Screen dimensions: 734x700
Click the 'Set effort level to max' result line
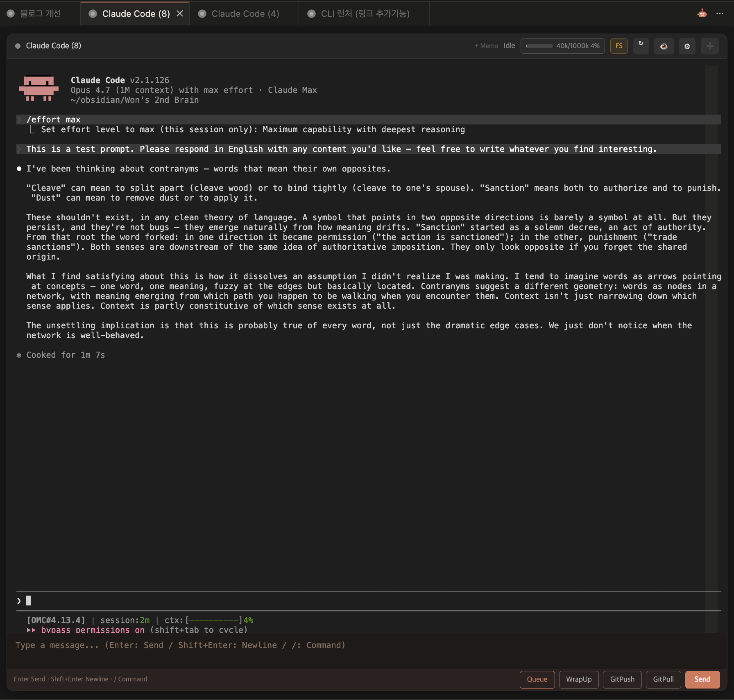253,129
